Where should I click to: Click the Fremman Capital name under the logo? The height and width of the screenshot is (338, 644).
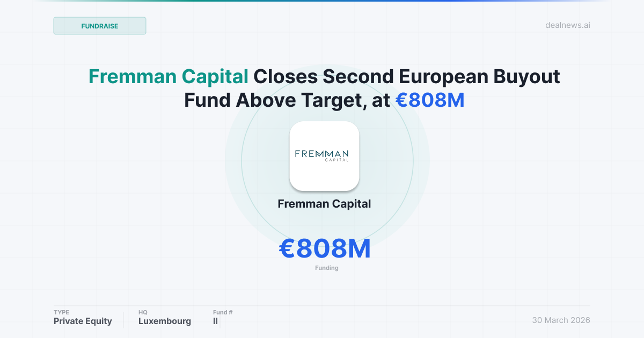[324, 204]
